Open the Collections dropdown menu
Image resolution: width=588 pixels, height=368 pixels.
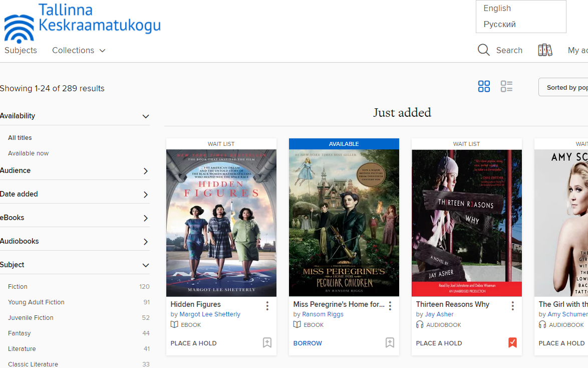pos(79,50)
